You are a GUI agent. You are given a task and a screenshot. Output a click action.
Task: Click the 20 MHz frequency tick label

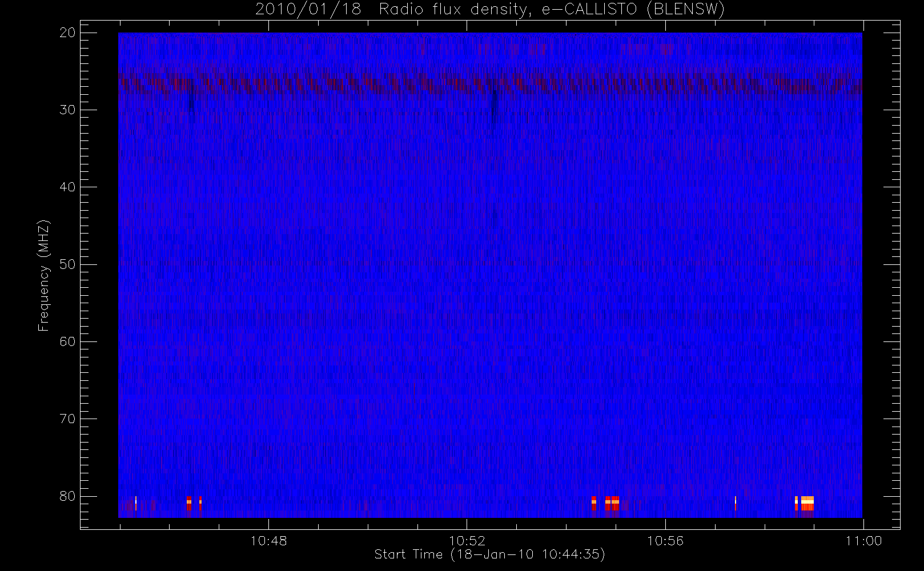click(67, 33)
